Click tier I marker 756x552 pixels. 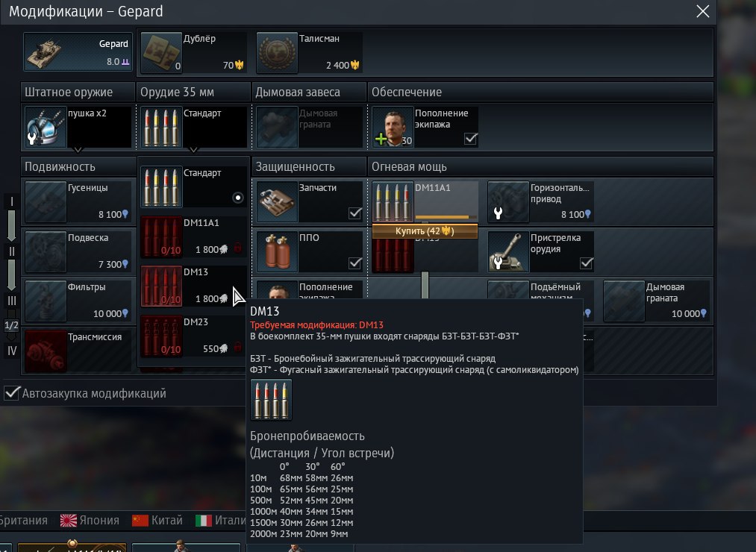tap(12, 201)
